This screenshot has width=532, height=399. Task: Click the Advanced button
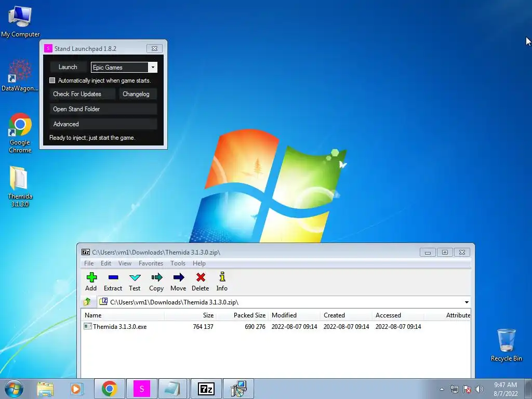click(x=103, y=124)
